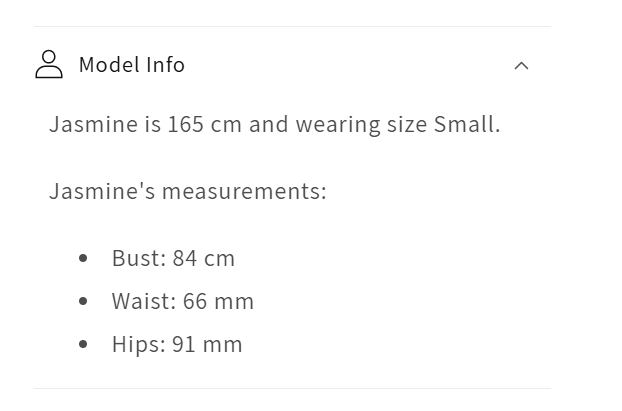Screen dimensions: 622x411
Task: Click the word "Info" in the heading
Action: click(x=165, y=65)
